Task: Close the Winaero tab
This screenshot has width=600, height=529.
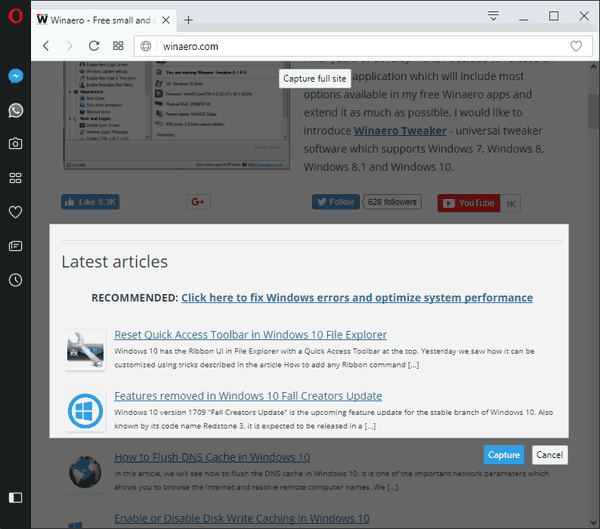Action: [x=166, y=20]
